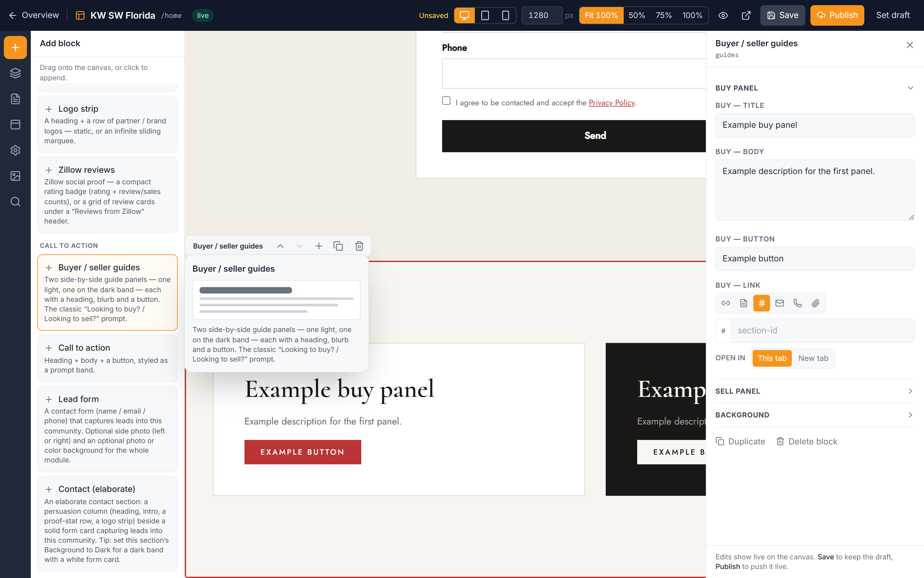
Task: Expand the Background section
Action: tap(815, 415)
